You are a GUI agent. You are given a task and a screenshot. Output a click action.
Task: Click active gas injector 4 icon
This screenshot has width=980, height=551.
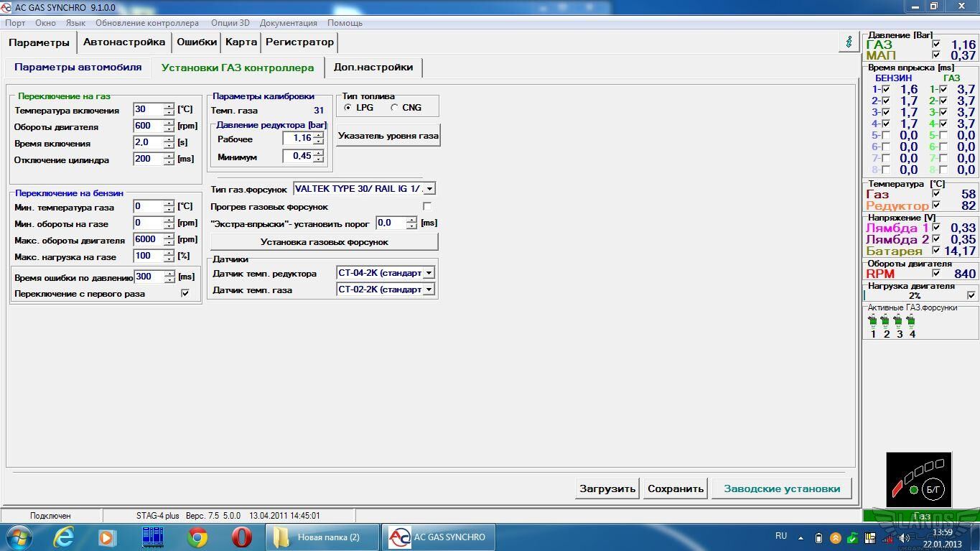pos(911,321)
